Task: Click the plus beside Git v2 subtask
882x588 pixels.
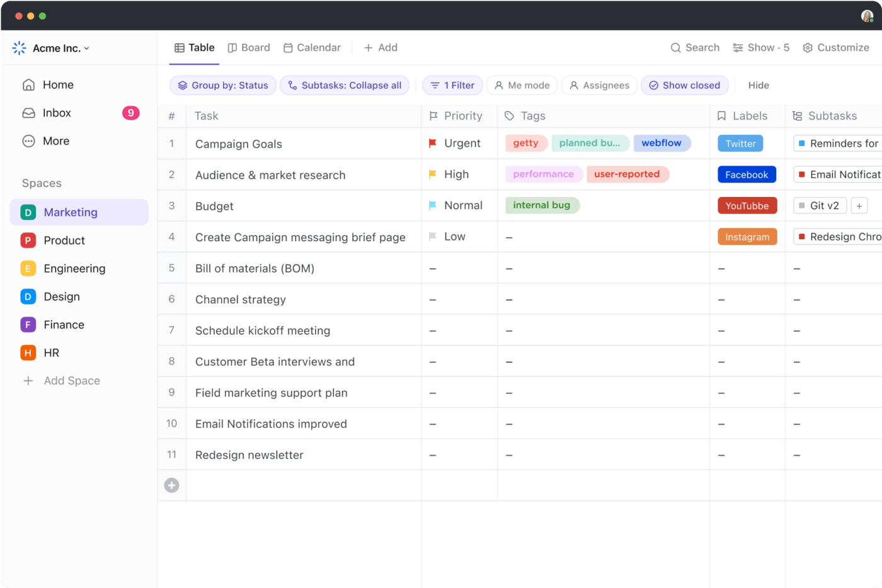Action: coord(859,206)
